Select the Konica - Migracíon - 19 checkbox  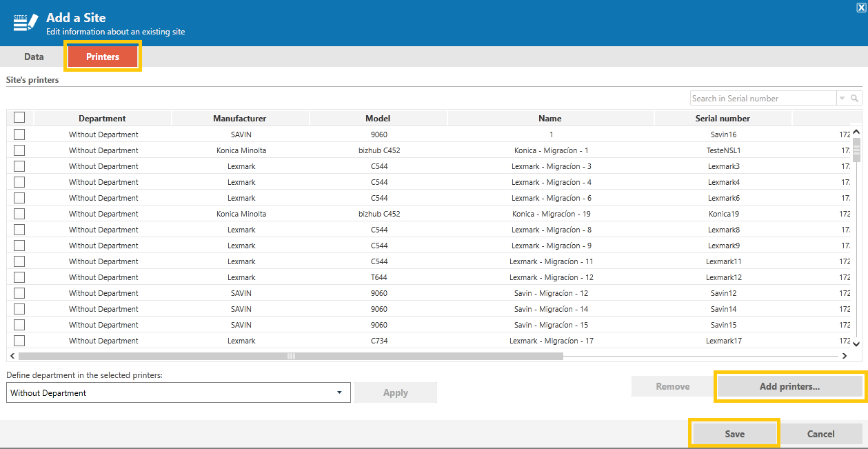pos(19,214)
